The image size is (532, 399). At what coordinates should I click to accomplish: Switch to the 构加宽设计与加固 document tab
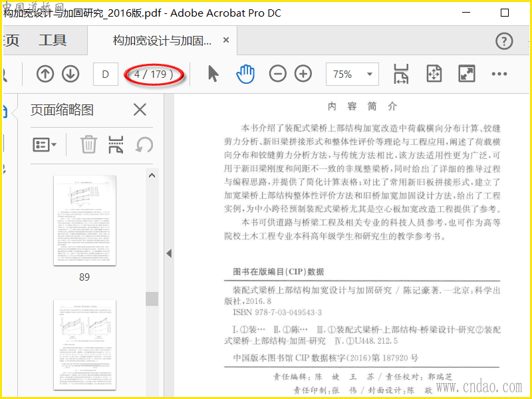click(x=162, y=41)
